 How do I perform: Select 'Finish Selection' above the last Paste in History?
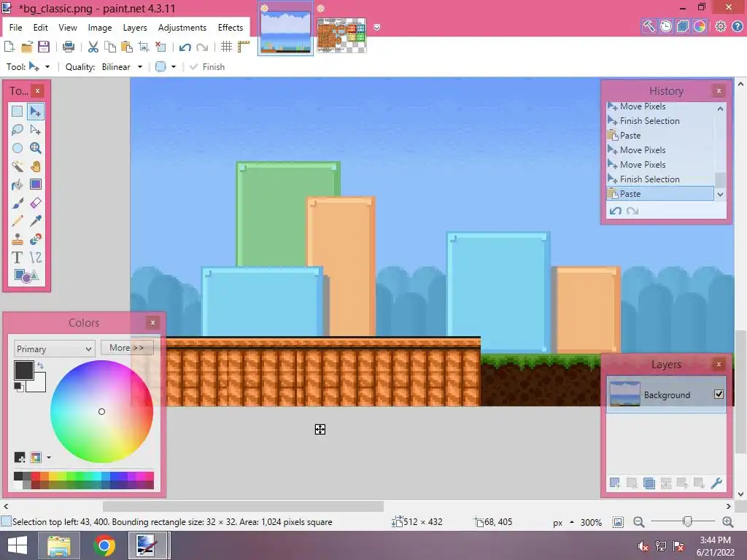[659, 179]
